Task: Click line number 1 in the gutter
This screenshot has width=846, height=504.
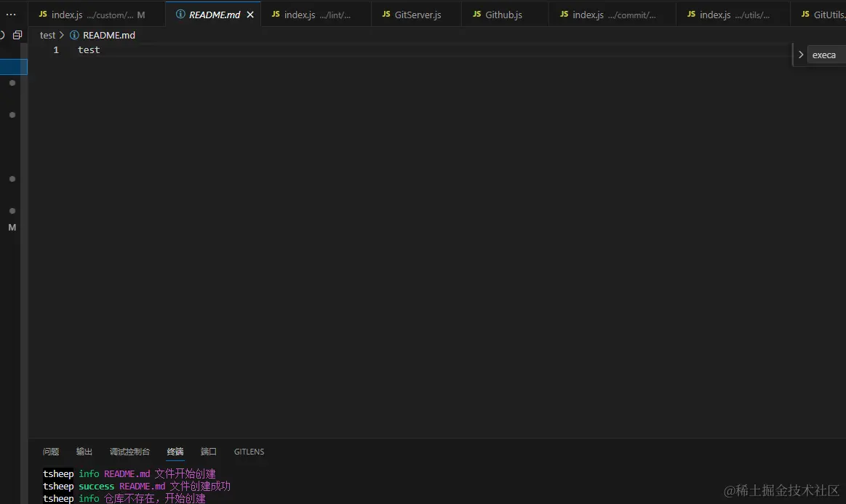Action: (55, 49)
